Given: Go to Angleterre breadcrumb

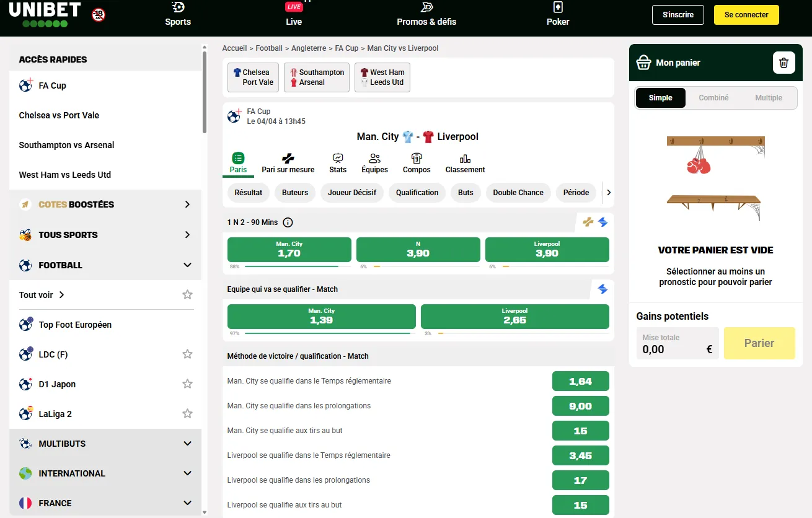Looking at the screenshot, I should (x=309, y=48).
